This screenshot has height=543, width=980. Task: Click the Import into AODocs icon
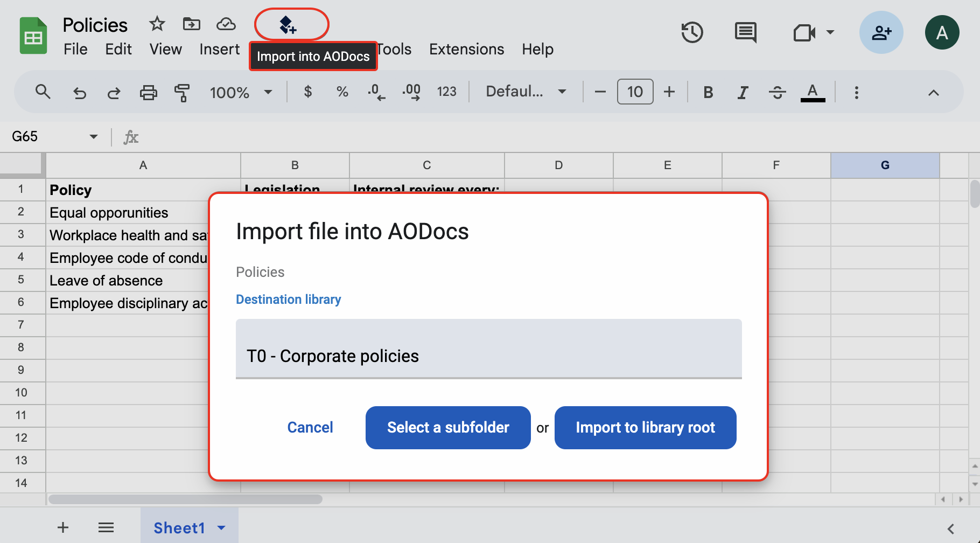tap(288, 24)
